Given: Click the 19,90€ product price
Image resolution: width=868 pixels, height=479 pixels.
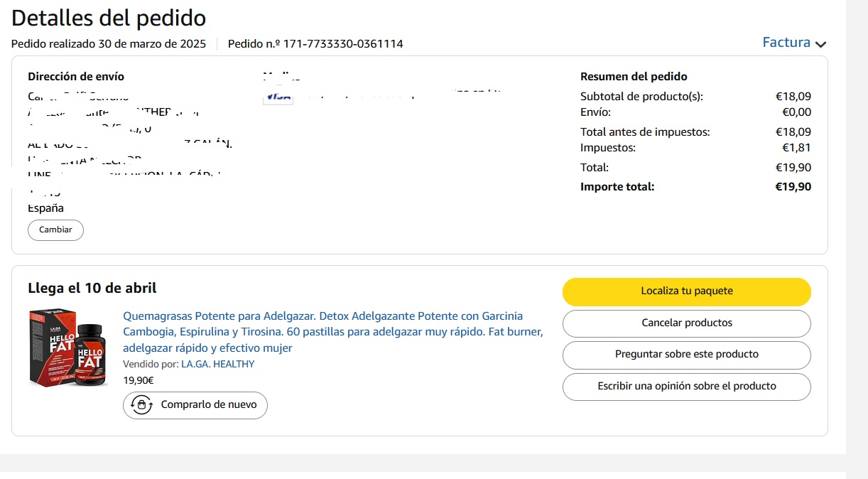Looking at the screenshot, I should pos(139,380).
